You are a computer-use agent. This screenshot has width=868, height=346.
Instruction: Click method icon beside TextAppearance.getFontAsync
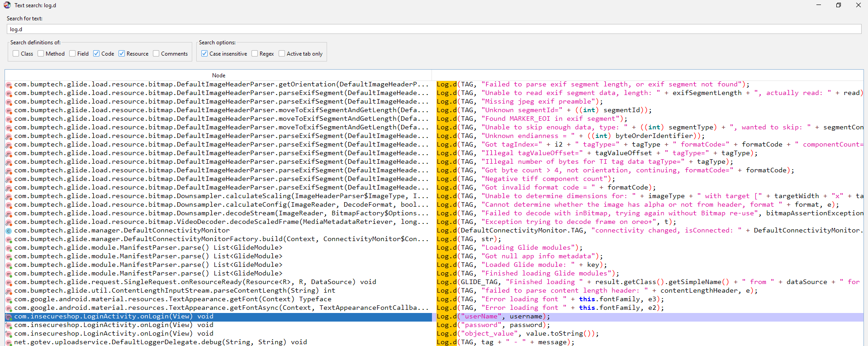pyautogui.click(x=9, y=308)
